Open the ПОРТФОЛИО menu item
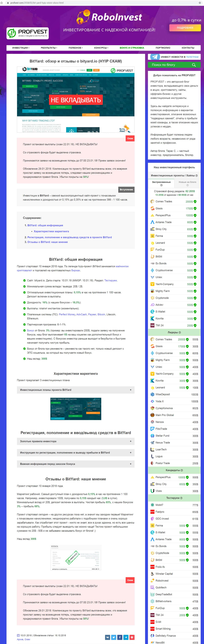This screenshot has width=204, height=644. [163, 48]
